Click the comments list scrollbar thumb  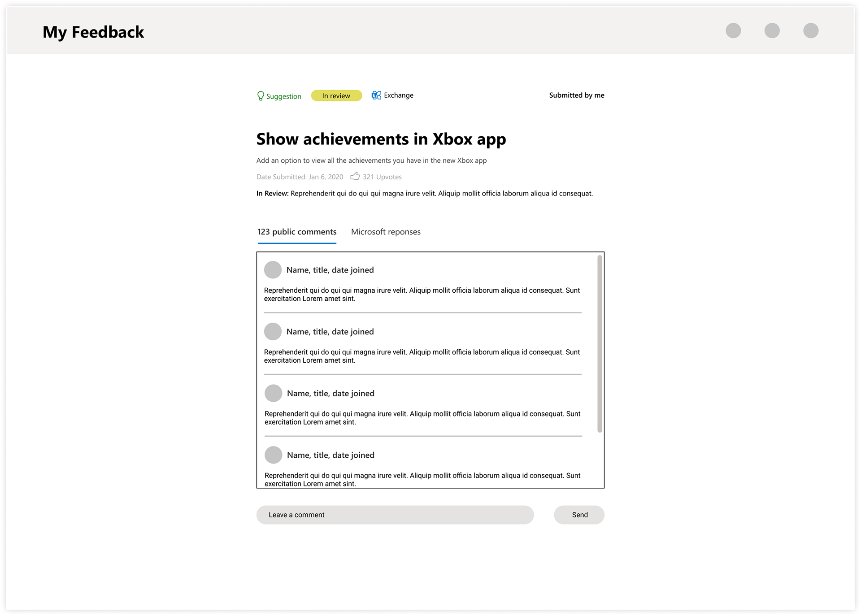coord(600,344)
